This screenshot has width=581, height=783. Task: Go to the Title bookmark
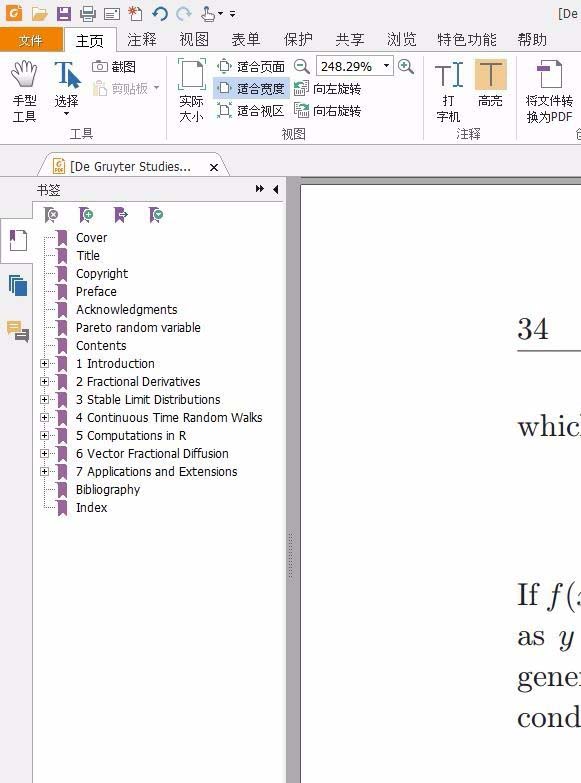click(x=88, y=256)
